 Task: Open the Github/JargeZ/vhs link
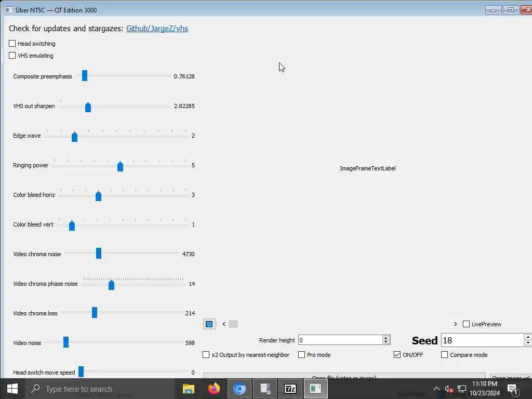coord(157,29)
